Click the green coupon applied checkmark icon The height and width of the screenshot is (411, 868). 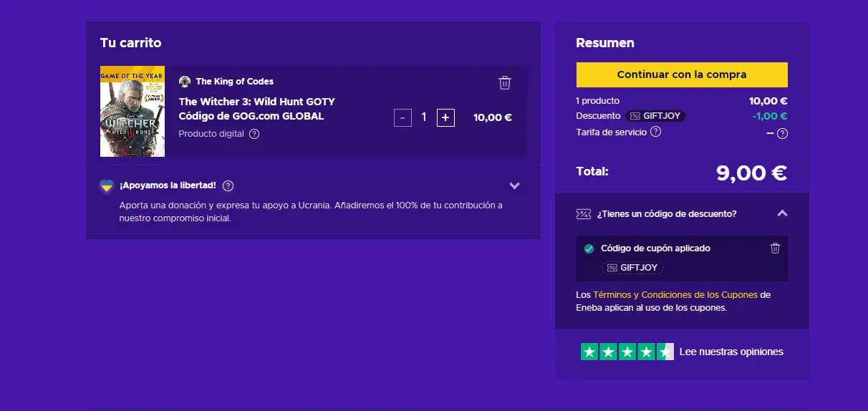point(589,249)
